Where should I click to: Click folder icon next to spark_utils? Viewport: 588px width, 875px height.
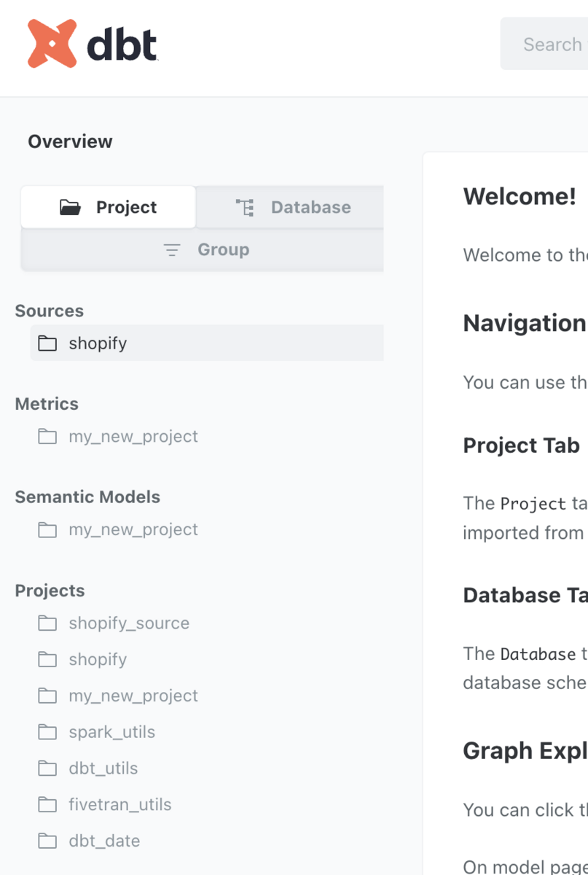pos(47,732)
